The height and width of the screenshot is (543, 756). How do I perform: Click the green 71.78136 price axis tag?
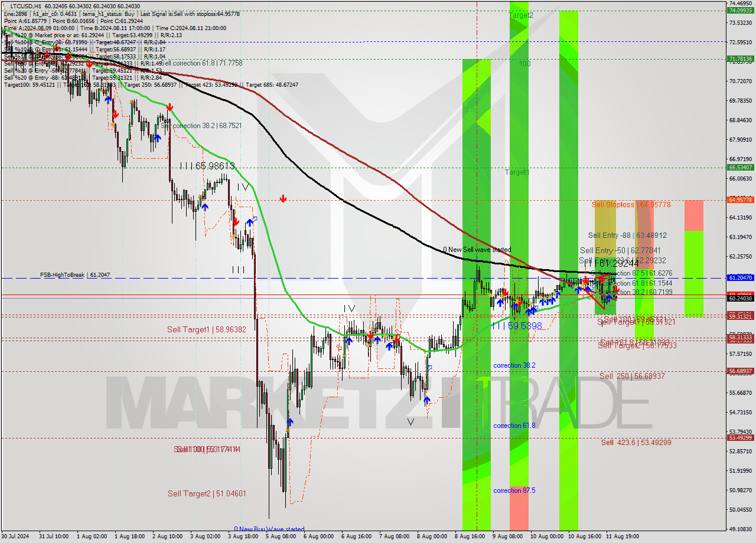[740, 59]
